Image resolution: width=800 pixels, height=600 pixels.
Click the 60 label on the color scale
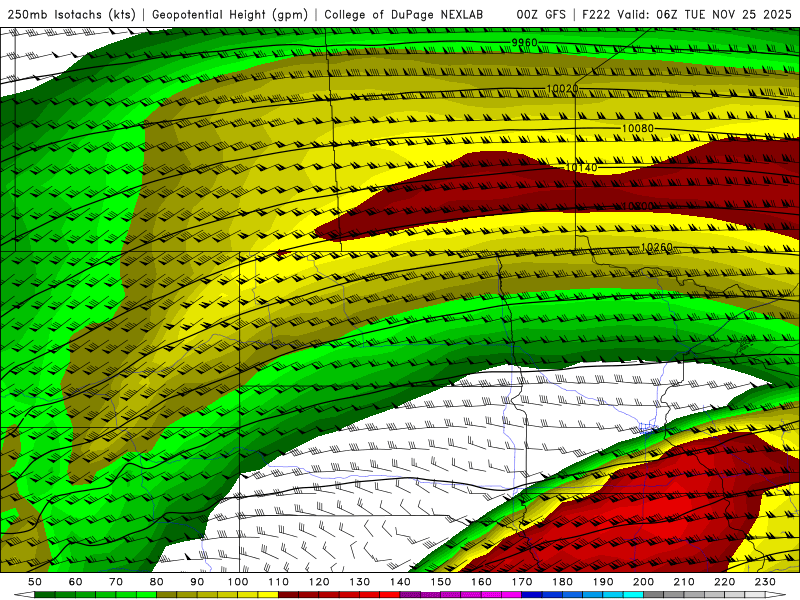[x=76, y=582]
